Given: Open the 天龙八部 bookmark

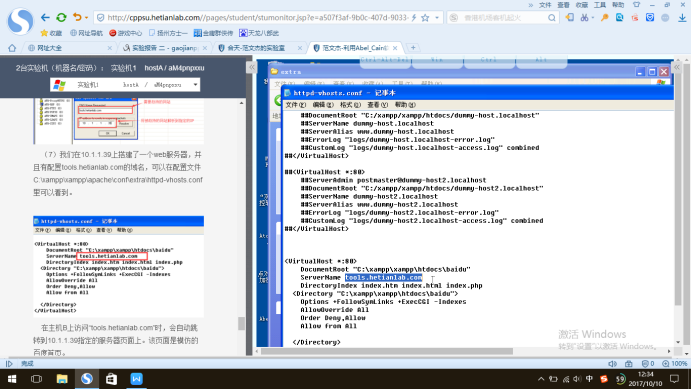Looking at the screenshot, I should coord(259,33).
